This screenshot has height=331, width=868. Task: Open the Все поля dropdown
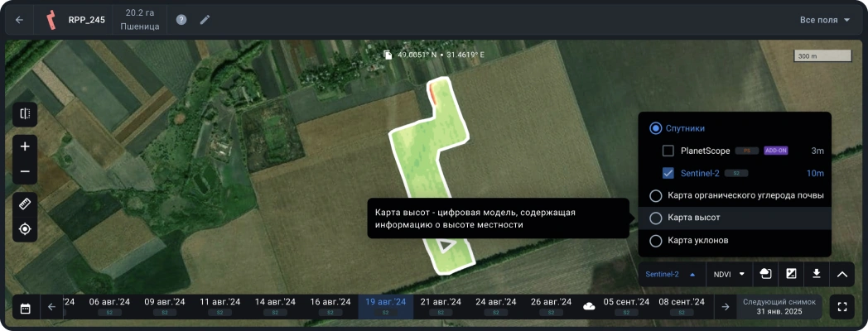[825, 20]
